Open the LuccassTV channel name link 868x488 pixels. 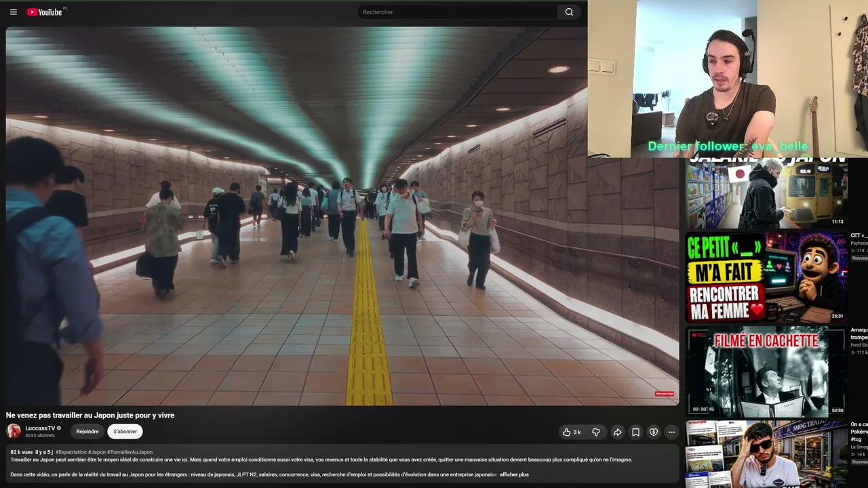coord(40,428)
